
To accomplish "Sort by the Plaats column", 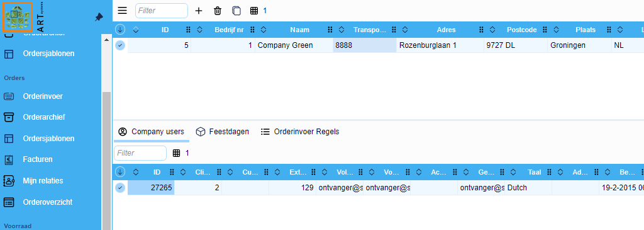I will click(x=557, y=30).
